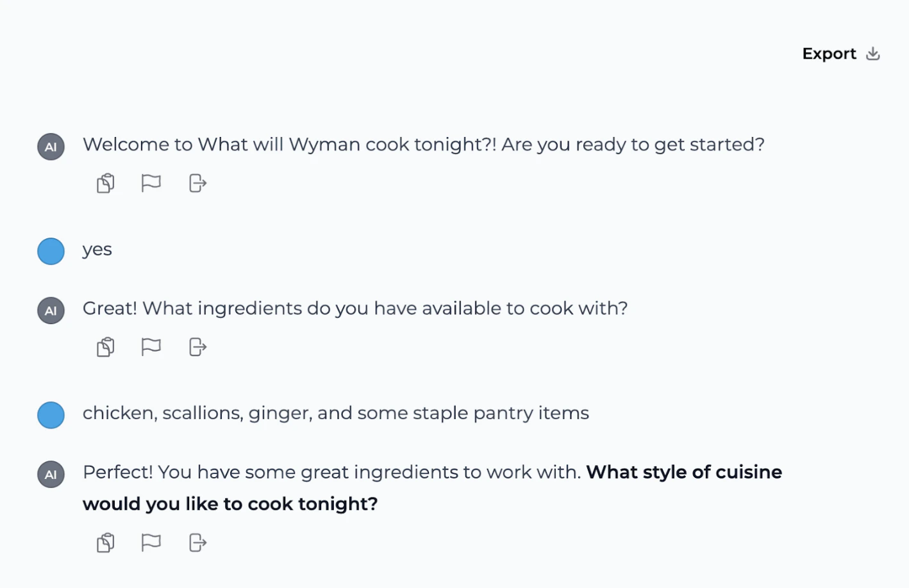909x588 pixels.
Task: Click the Export button
Action: [829, 54]
